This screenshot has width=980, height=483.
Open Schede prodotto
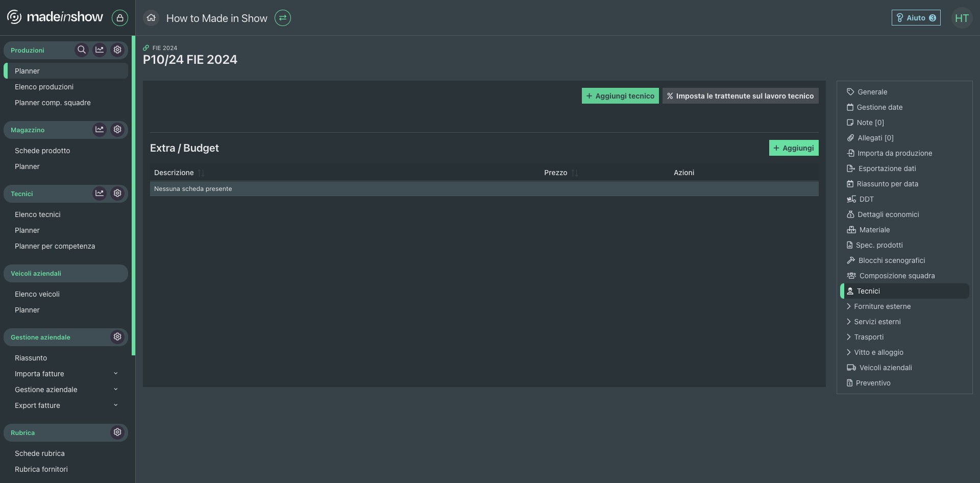[42, 151]
